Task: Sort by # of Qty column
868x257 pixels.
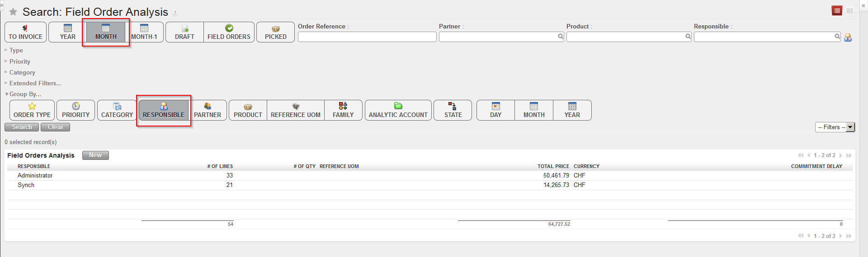Action: click(x=305, y=166)
